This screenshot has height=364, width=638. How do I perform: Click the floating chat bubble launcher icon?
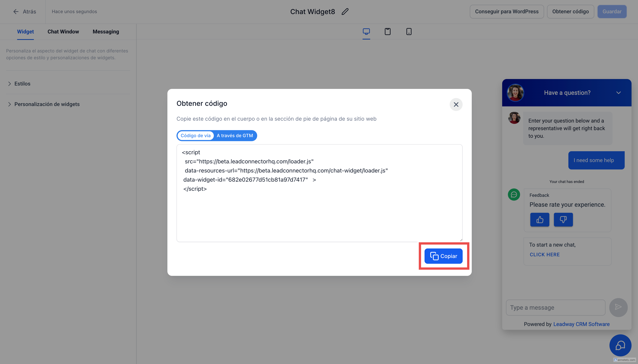[x=620, y=346]
